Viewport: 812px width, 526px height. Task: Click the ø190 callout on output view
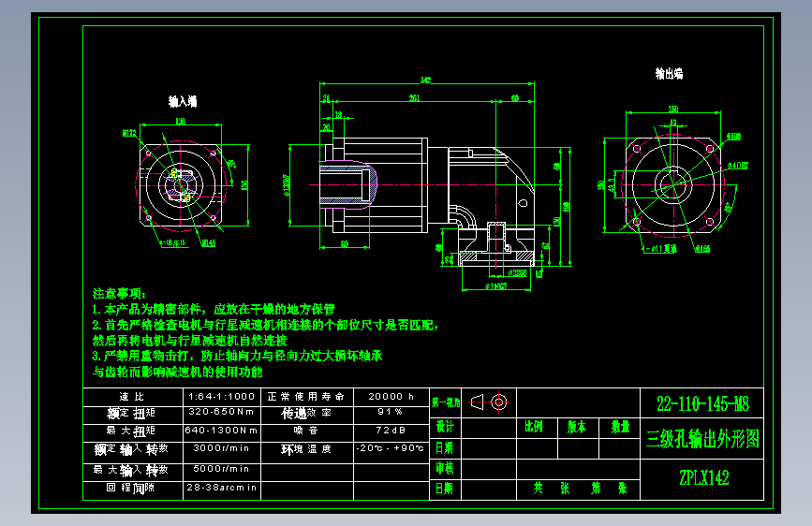[734, 137]
